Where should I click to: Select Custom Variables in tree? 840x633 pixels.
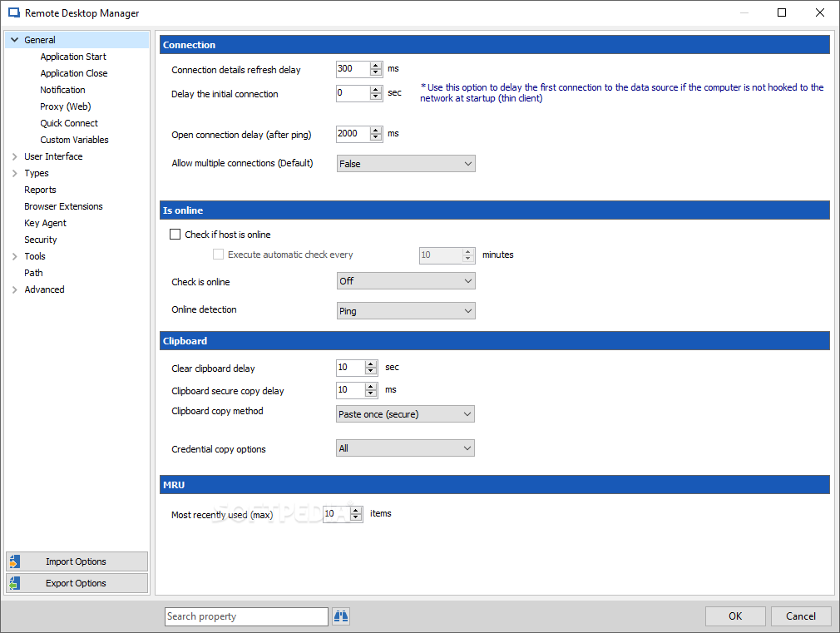click(x=74, y=140)
